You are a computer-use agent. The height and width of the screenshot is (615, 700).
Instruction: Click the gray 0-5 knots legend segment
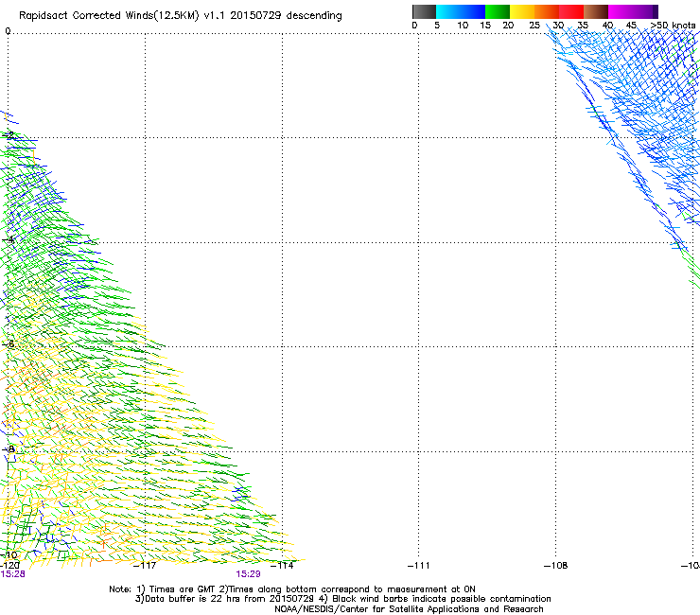coord(424,11)
